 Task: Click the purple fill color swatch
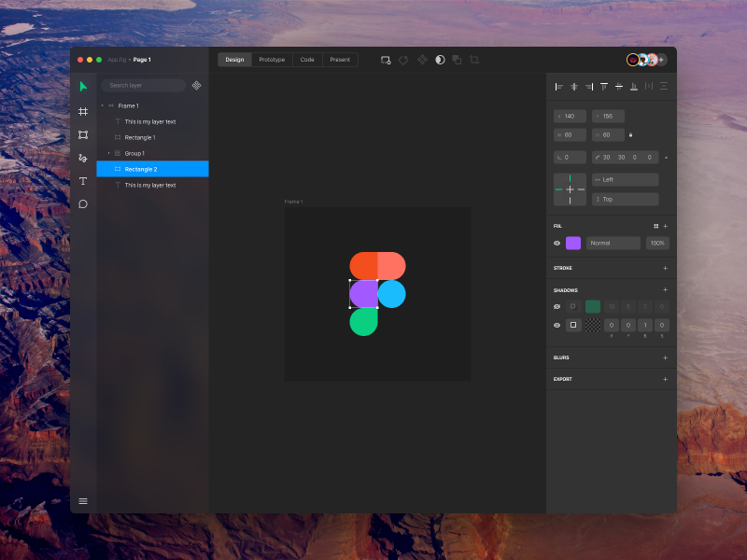pos(573,243)
